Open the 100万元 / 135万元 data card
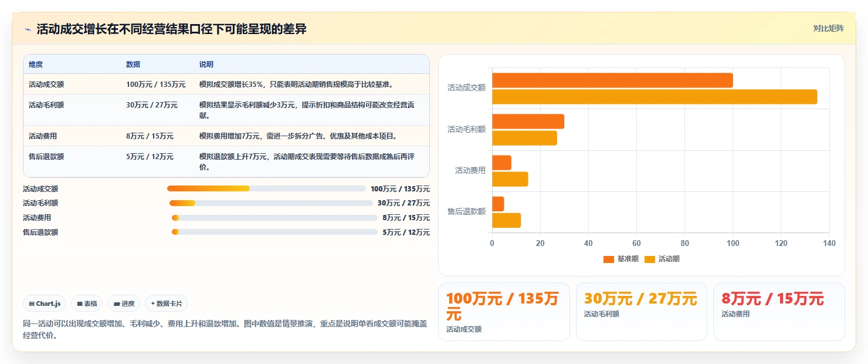The width and height of the screenshot is (868, 364). [504, 312]
